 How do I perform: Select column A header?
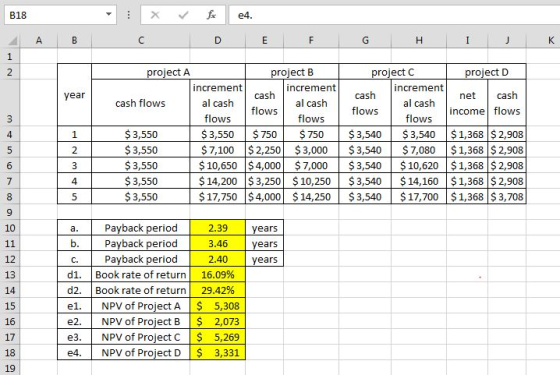(x=39, y=40)
